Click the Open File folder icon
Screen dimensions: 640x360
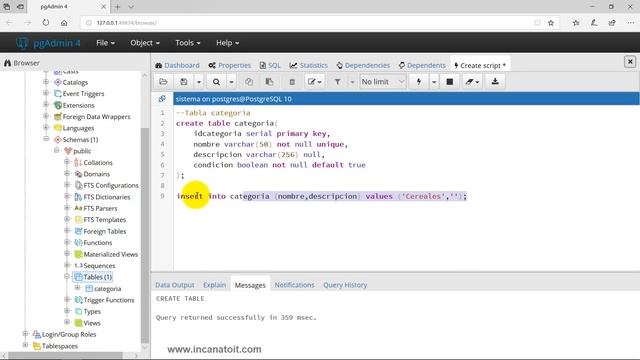(163, 82)
